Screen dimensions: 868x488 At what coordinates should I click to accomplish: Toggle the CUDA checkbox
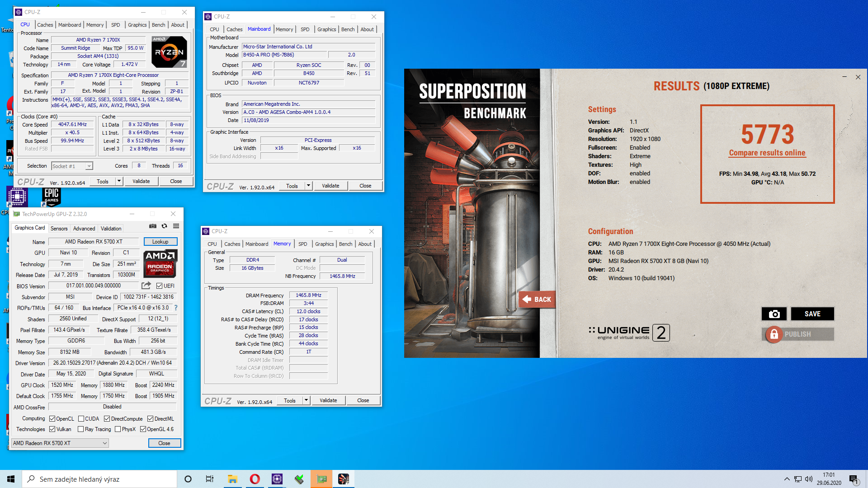[81, 419]
